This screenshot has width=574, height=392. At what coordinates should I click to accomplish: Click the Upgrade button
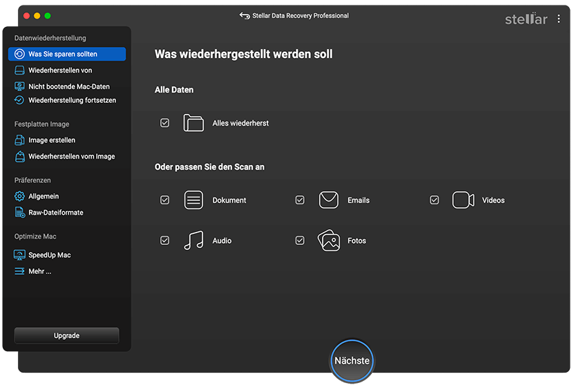pos(66,335)
